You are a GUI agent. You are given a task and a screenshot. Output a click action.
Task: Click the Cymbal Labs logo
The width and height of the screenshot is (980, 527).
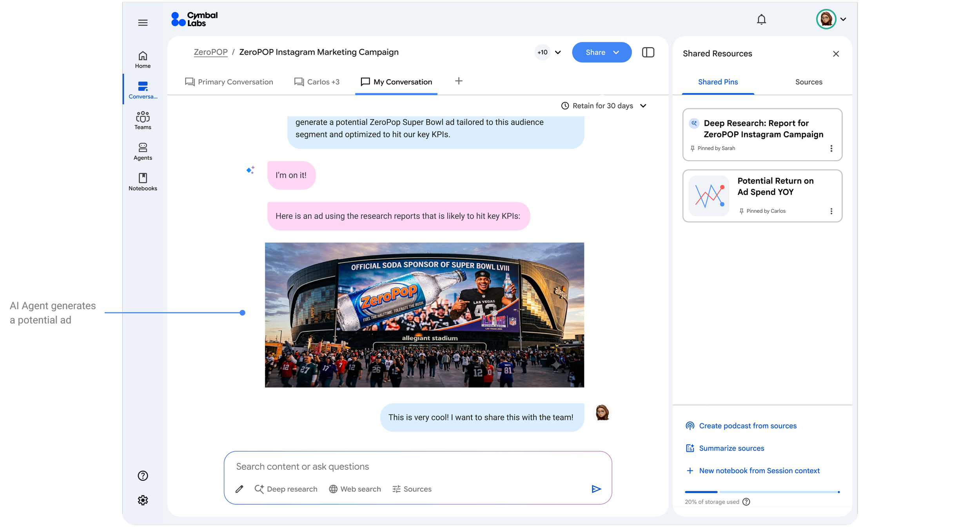(x=194, y=19)
